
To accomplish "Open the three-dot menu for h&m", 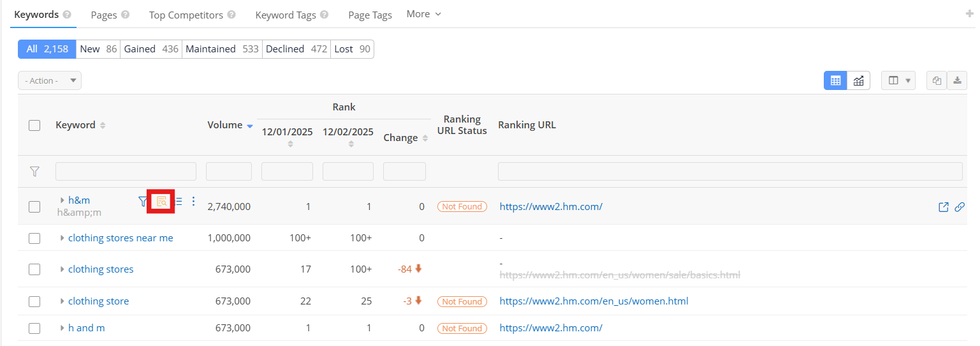I will 194,201.
